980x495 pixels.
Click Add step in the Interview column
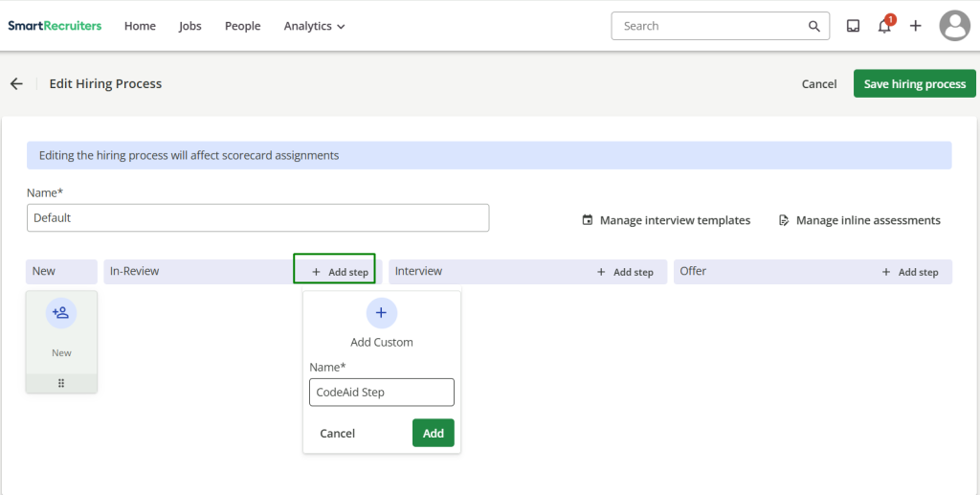tap(625, 272)
